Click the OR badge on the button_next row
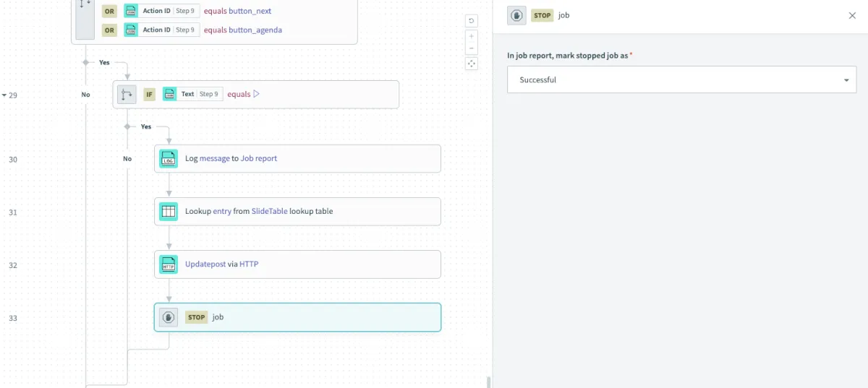Screen dimensions: 868x388 [109, 11]
